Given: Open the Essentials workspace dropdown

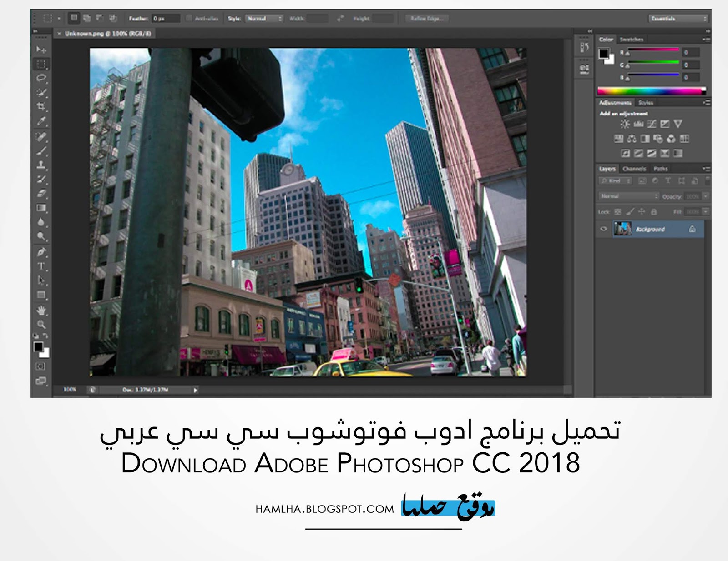Looking at the screenshot, I should coord(678,19).
